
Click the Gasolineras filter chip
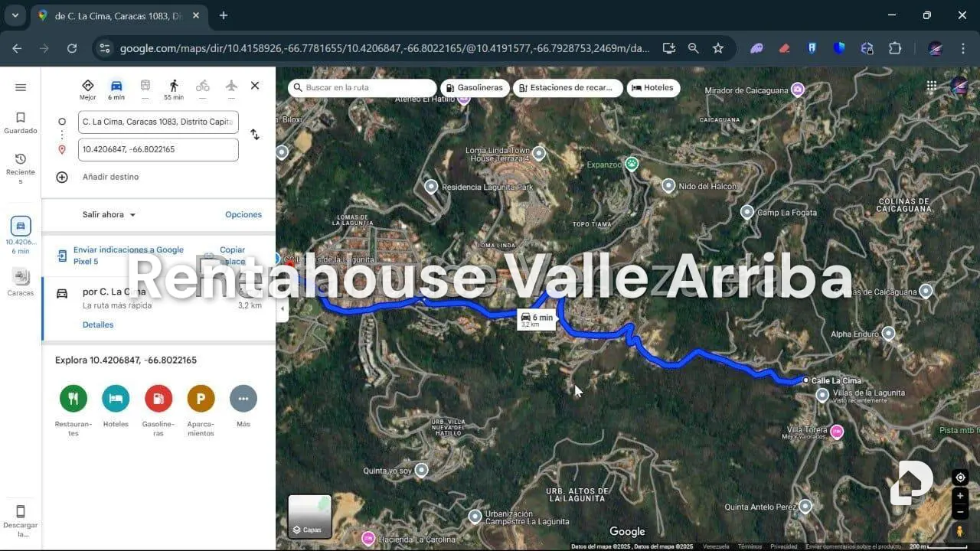click(x=474, y=88)
